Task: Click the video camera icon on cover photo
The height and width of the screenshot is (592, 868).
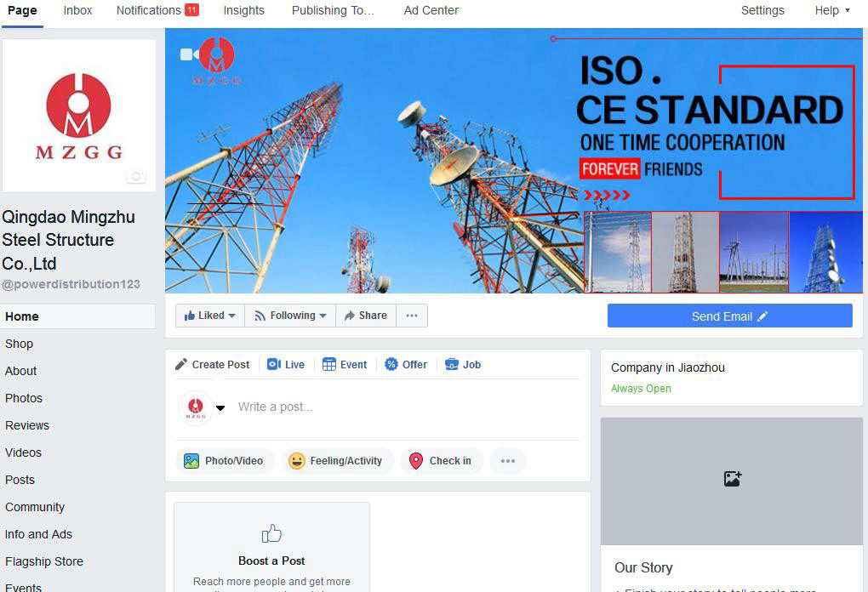Action: 189,54
